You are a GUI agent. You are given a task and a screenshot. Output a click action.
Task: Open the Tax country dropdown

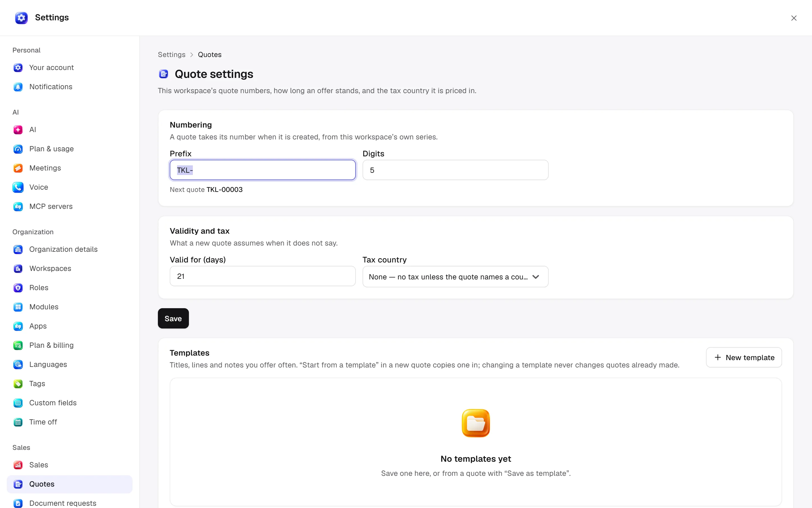pos(455,277)
